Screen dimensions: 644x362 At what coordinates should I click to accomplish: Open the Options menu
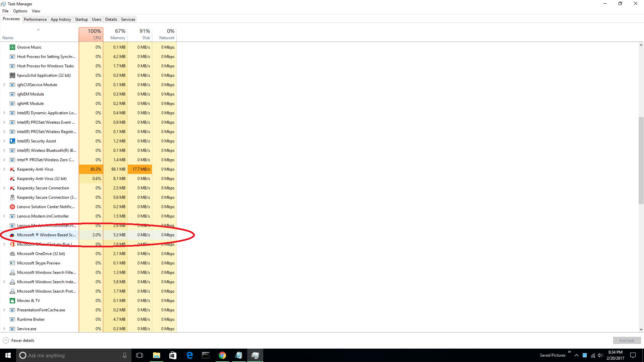coord(20,11)
